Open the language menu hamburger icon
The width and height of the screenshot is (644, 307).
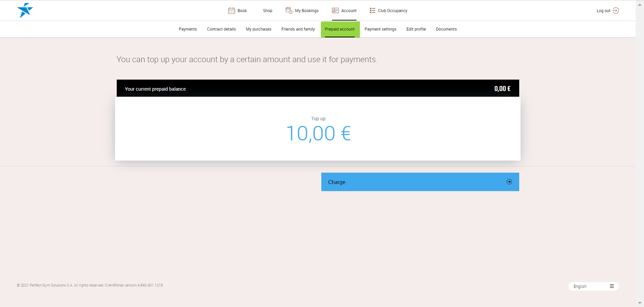pyautogui.click(x=612, y=287)
